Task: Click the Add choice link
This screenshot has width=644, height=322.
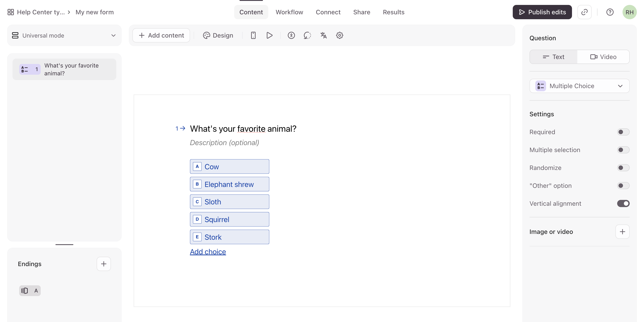Action: [x=208, y=252]
